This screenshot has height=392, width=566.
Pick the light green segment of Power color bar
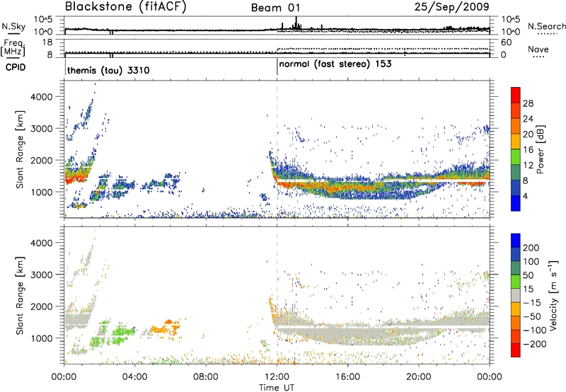click(x=516, y=156)
